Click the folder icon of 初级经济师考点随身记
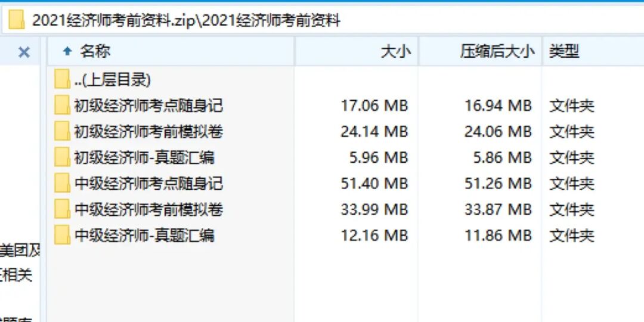The height and width of the screenshot is (322, 644). (x=62, y=106)
